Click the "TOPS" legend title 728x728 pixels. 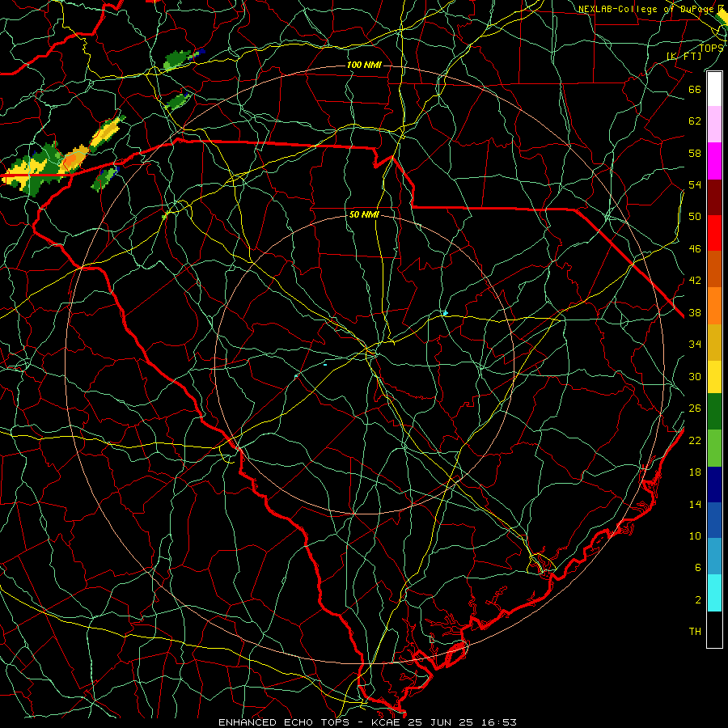[x=711, y=48]
